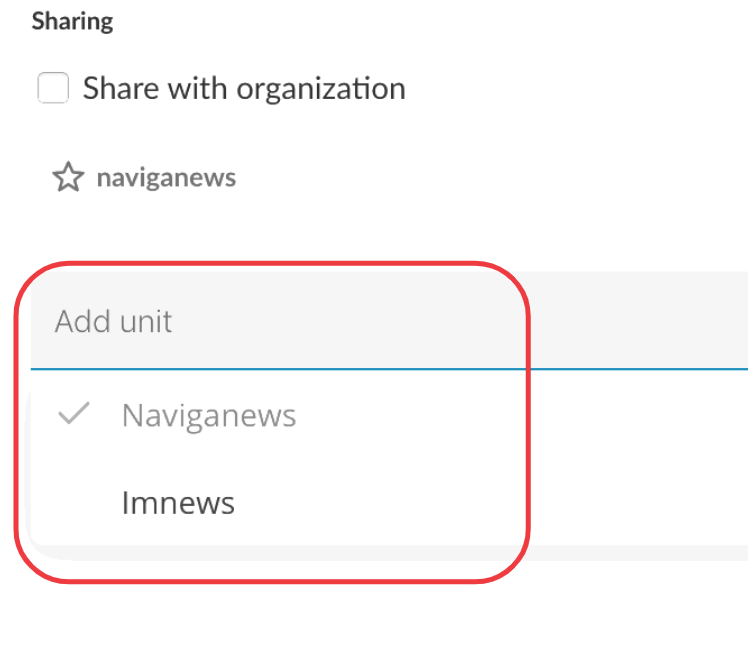Deselect the checked Naviganews unit option

(x=208, y=415)
